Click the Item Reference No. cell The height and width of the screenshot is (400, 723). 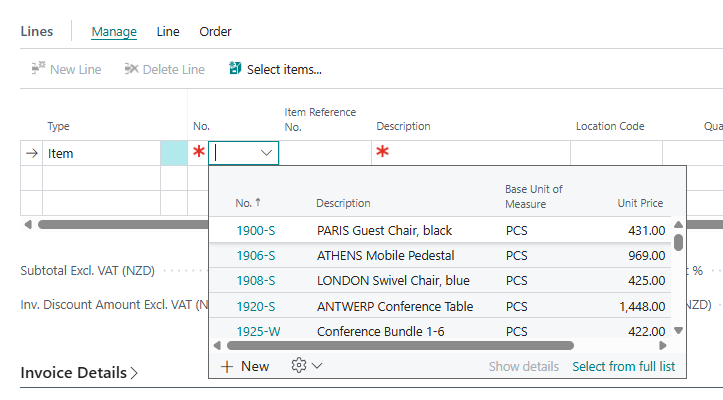325,153
